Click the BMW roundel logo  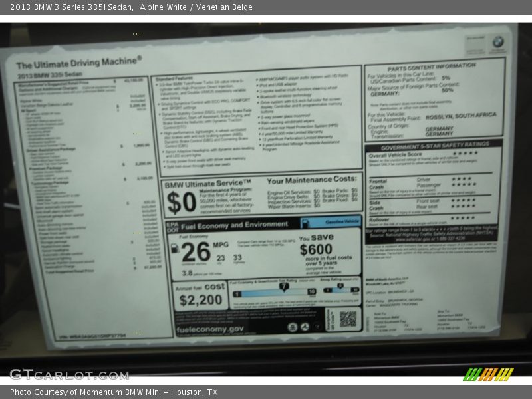coord(497,42)
